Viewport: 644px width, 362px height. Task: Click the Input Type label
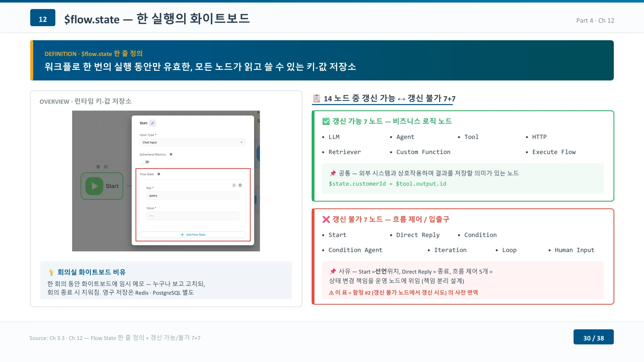pyautogui.click(x=147, y=135)
